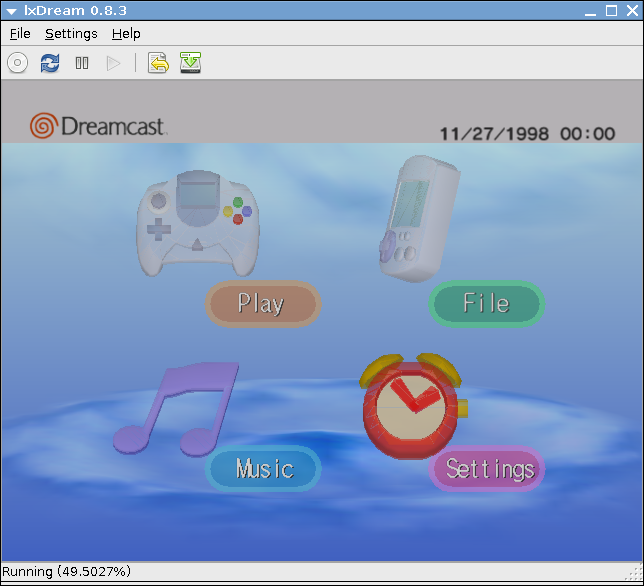Image resolution: width=644 pixels, height=586 pixels.
Task: Reset the emulator with the refresh icon
Action: tap(50, 63)
